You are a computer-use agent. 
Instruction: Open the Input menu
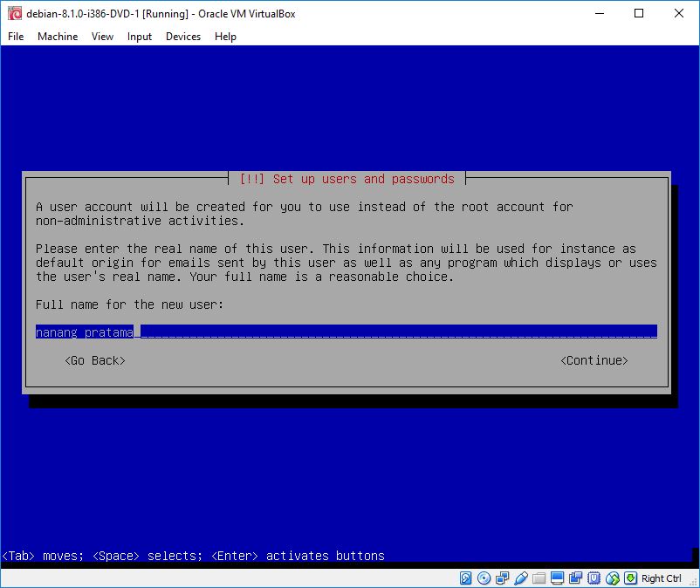click(x=140, y=37)
